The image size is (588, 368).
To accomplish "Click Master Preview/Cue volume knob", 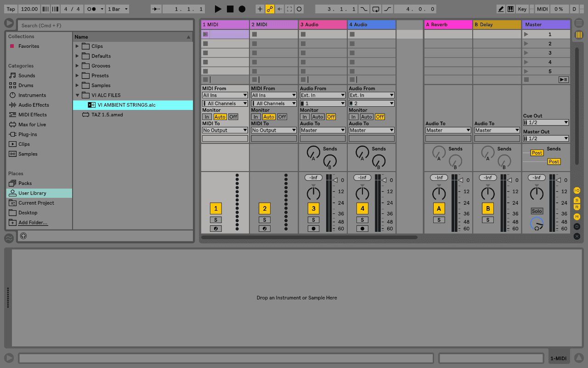I will (x=536, y=224).
